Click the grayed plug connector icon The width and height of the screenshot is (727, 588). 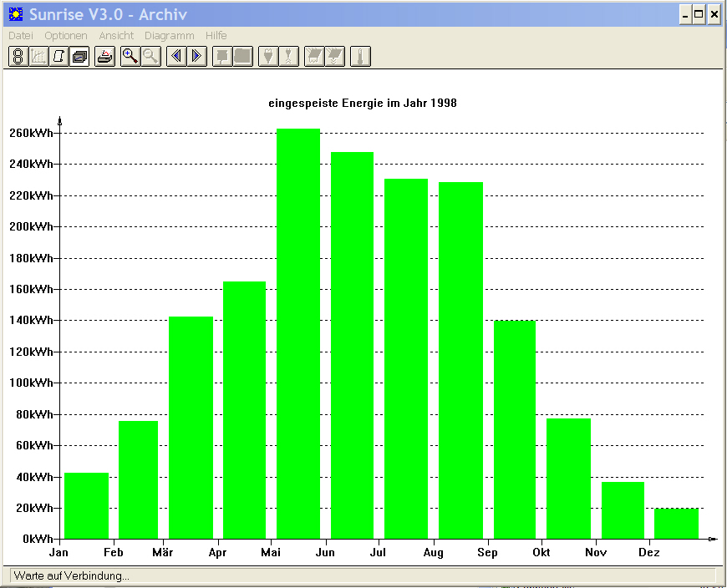[268, 57]
